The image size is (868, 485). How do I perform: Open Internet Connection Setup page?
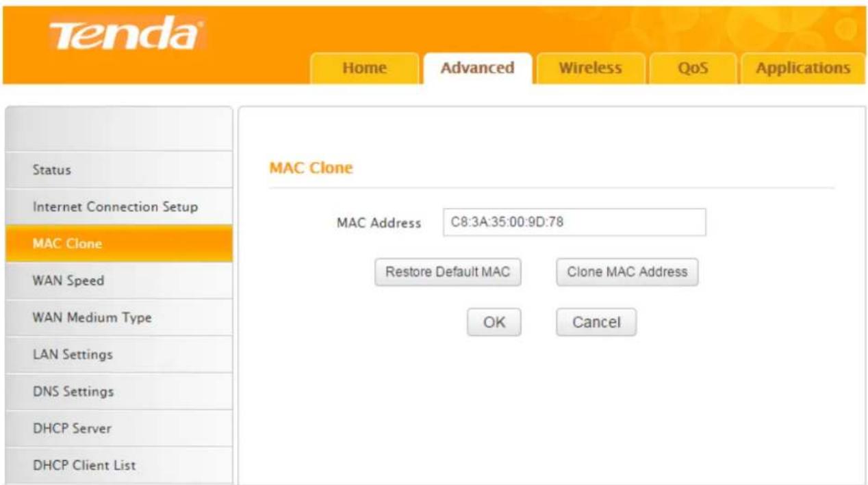(119, 207)
